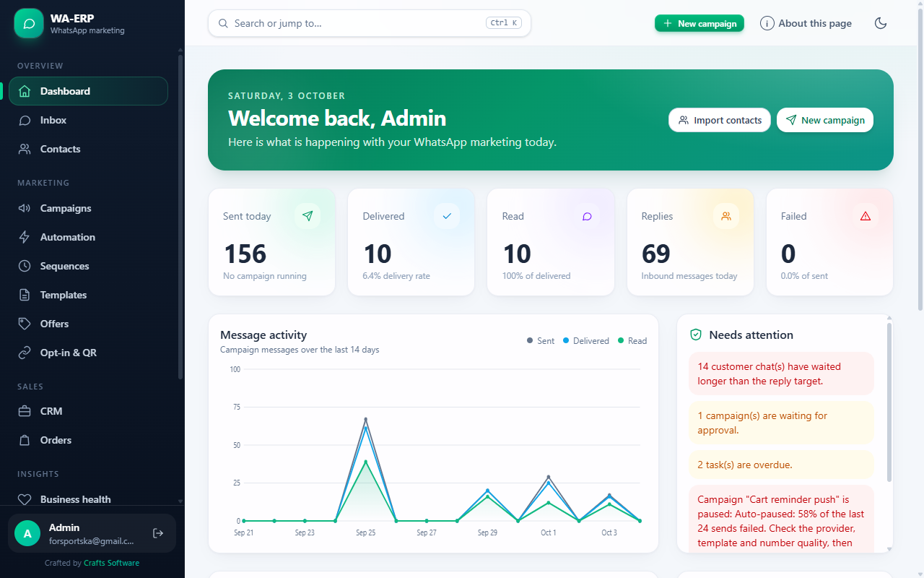The image size is (924, 578).
Task: Toggle the Sent series in chart legend
Action: coord(541,341)
